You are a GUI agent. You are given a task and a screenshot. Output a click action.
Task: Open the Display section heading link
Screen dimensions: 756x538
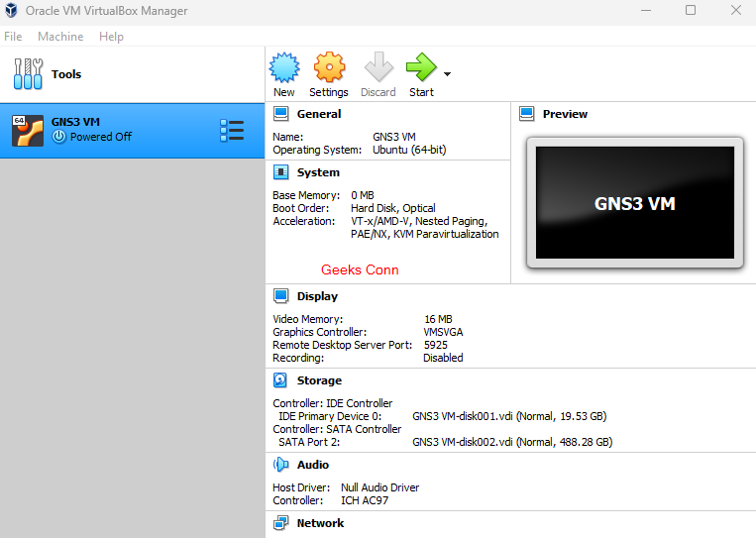point(317,296)
